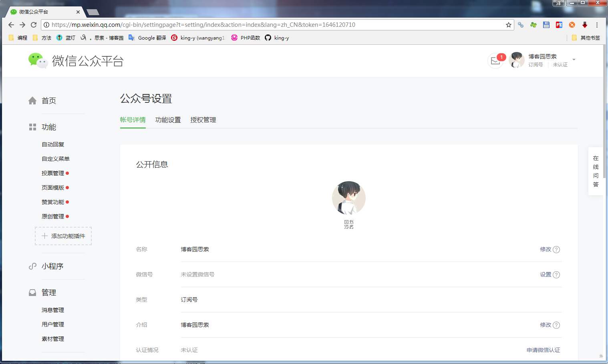The width and height of the screenshot is (608, 364).
Task: Open the king-y (wangyang) bookmark
Action: (x=198, y=38)
